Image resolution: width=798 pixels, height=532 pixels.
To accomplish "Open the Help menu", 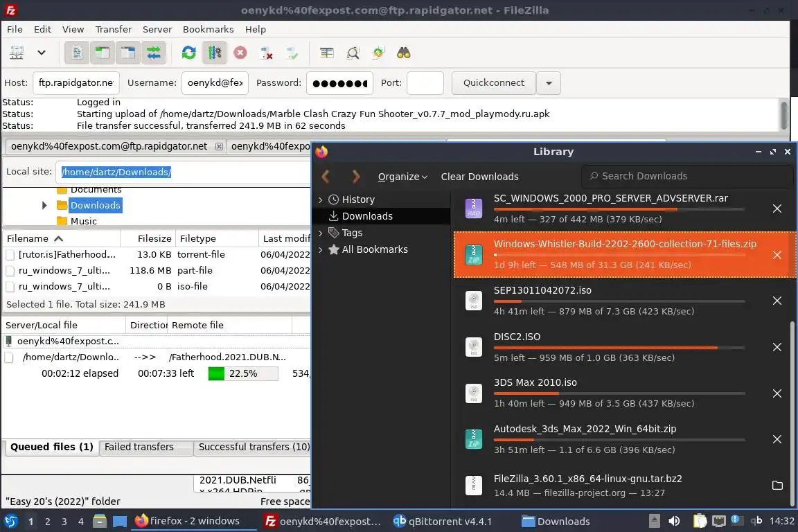I will pyautogui.click(x=256, y=30).
